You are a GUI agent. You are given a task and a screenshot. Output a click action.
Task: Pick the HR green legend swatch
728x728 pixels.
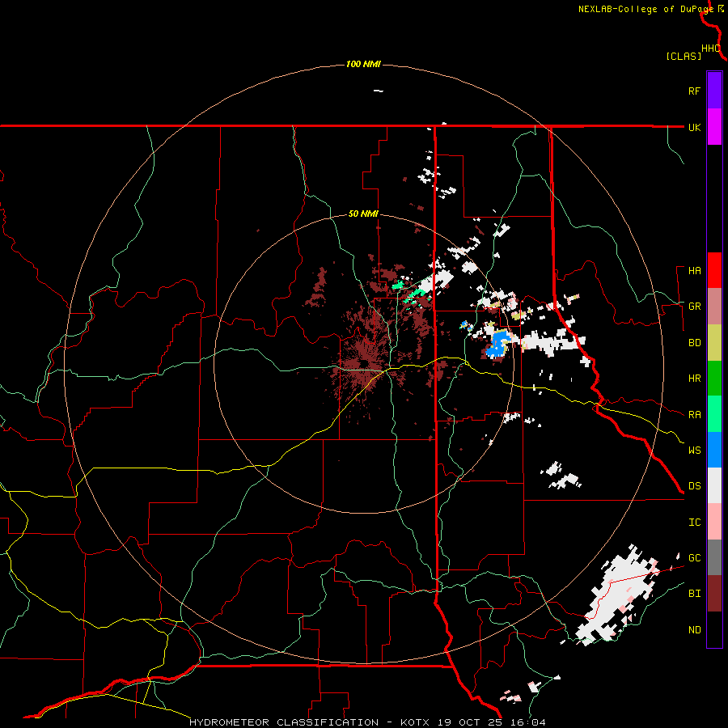[x=714, y=379]
